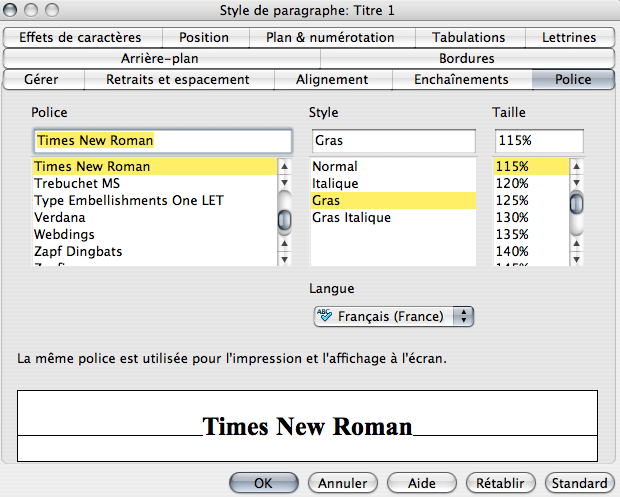Click the Style input field
The image size is (620, 497).
(394, 141)
